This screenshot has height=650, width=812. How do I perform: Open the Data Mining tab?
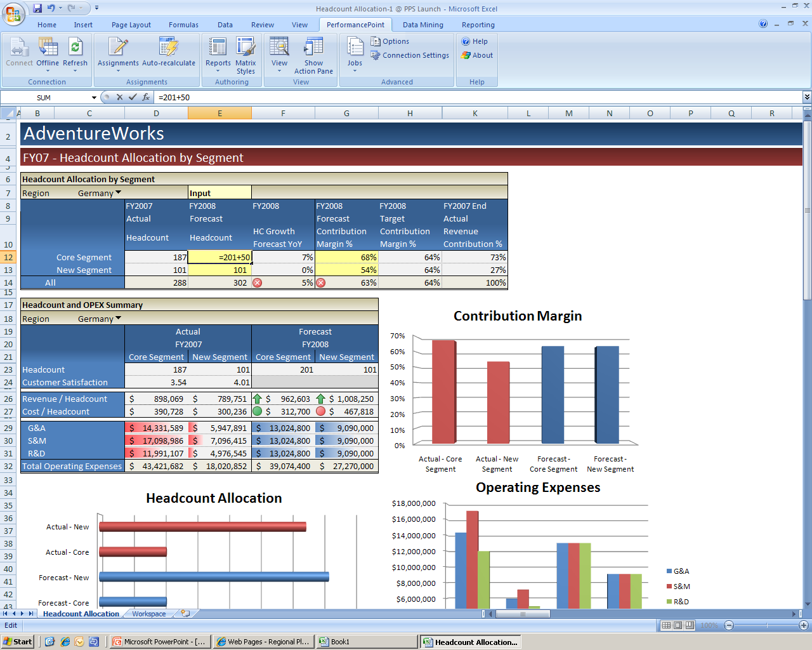pyautogui.click(x=423, y=25)
